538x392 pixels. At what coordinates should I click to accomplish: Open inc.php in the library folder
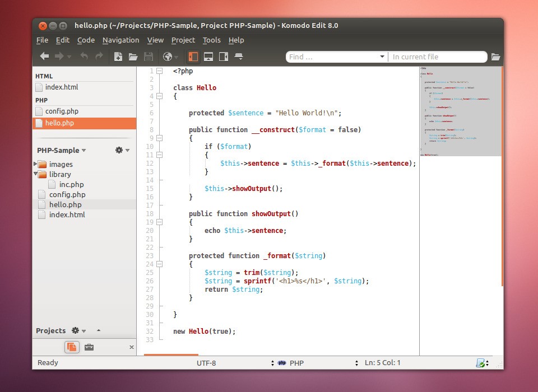[71, 184]
